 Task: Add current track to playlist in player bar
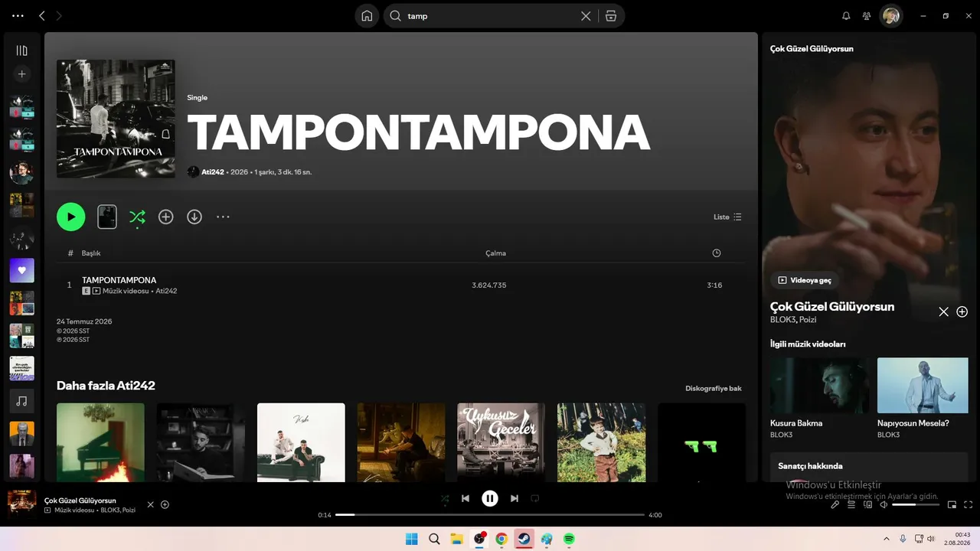tap(165, 504)
